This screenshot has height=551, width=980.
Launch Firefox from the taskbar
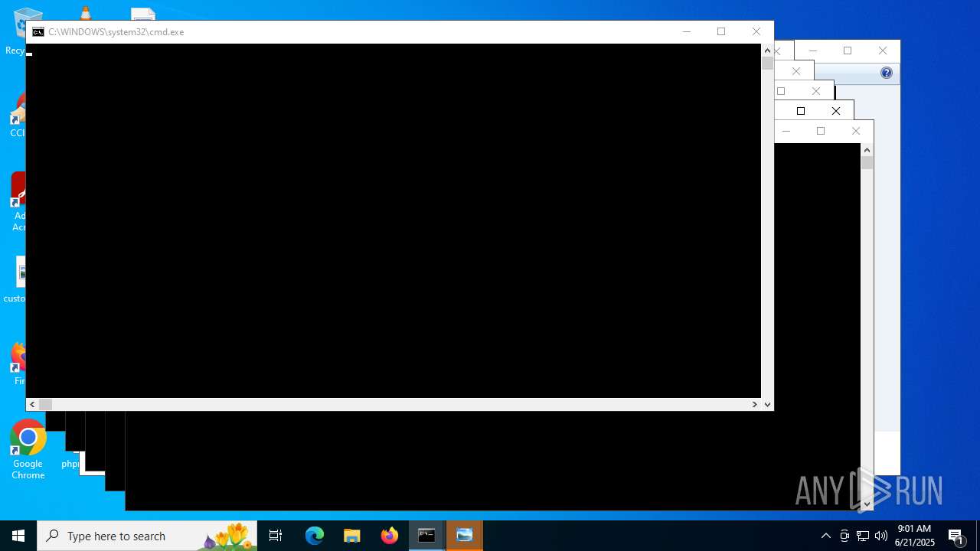390,536
